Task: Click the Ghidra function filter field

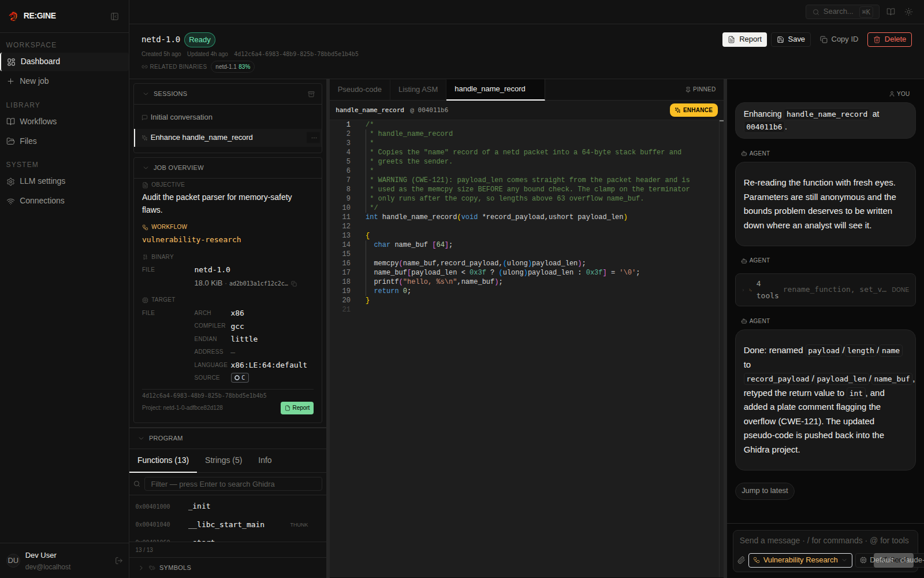Action: [x=233, y=484]
